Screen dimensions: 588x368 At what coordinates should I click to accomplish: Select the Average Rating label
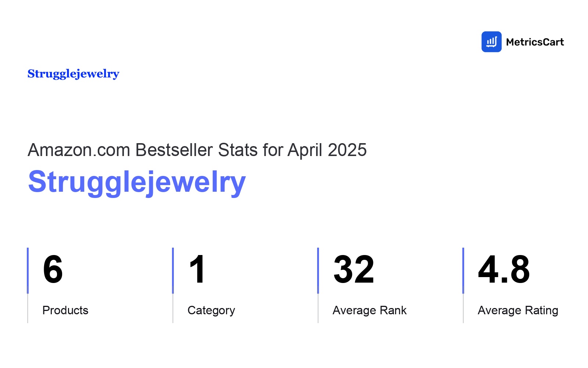518,311
